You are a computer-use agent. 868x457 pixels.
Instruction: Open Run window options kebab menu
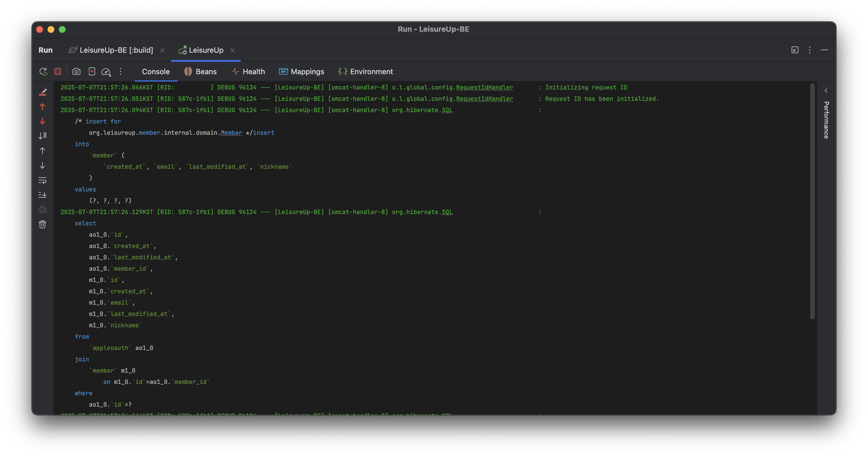(x=809, y=50)
